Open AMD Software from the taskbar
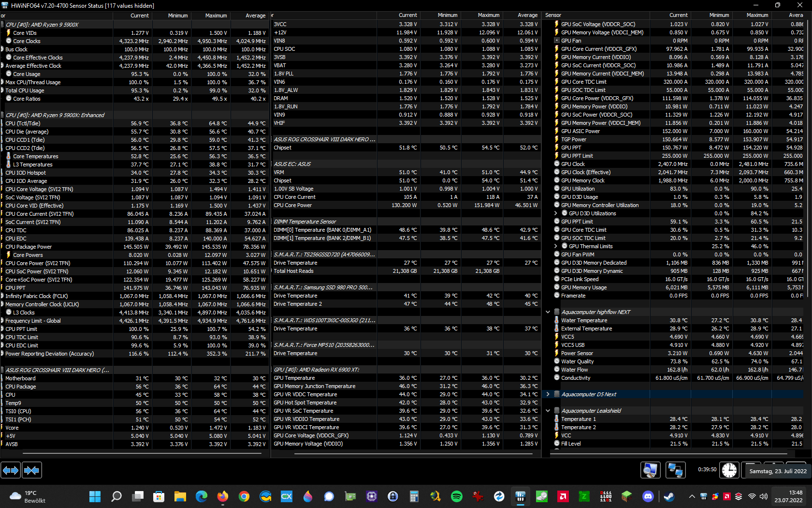The image size is (812, 508). 563,496
